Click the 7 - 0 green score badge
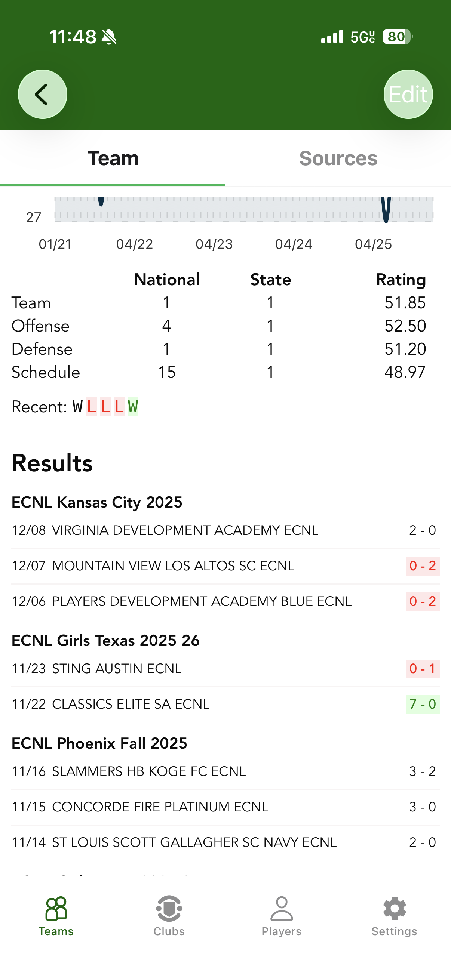Screen dimensions: 451x980 tap(423, 704)
